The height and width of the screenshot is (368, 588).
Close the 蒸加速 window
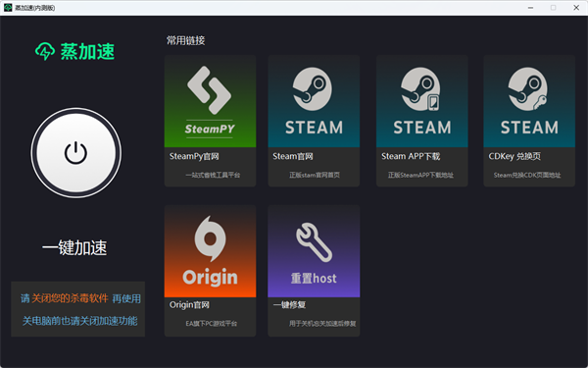[576, 8]
